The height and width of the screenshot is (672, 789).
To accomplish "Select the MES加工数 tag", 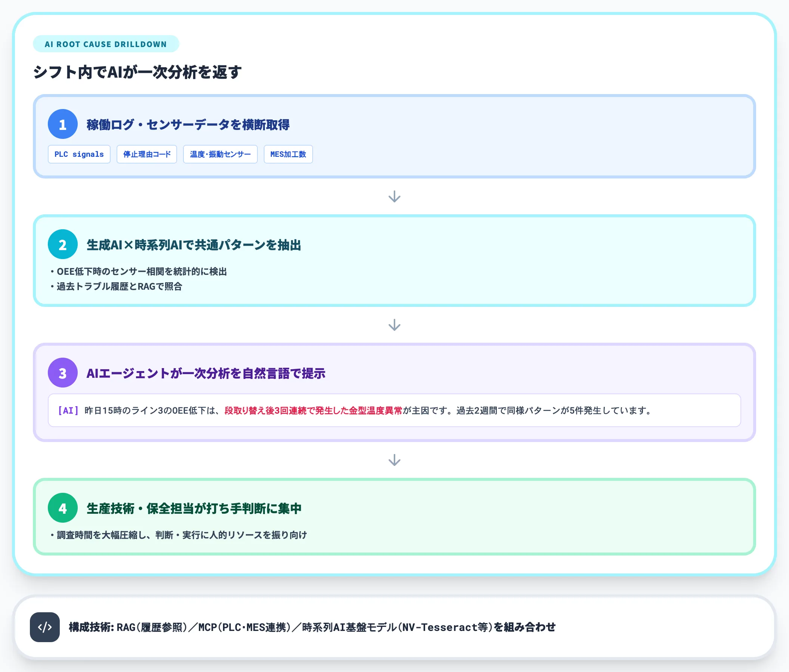I will point(288,154).
